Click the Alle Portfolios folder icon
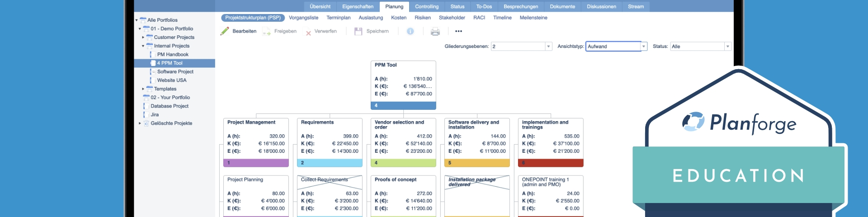Screen dimensions: 868x217 [143, 20]
